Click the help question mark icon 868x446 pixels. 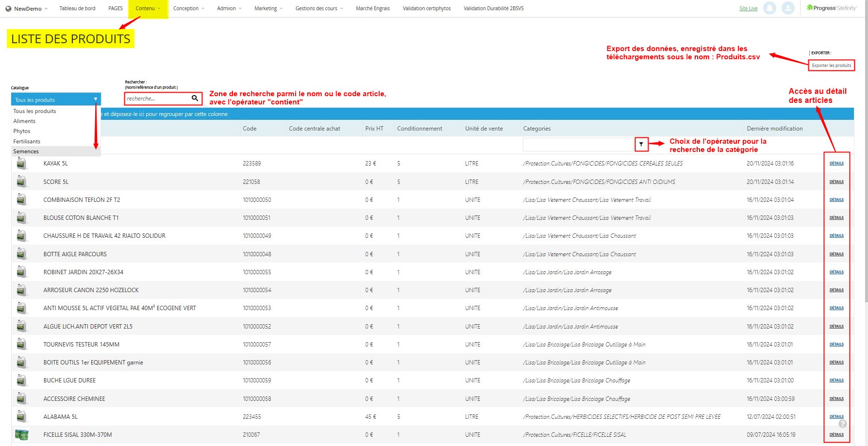tap(842, 424)
